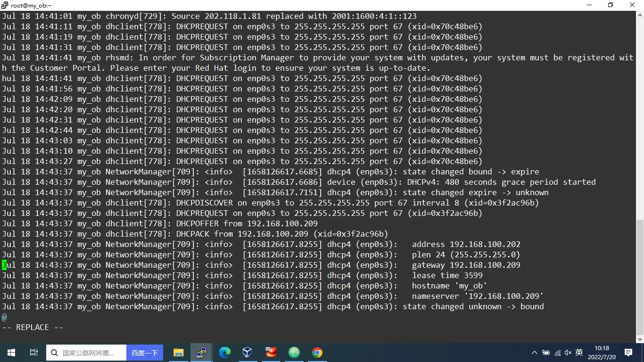Screen dimensions: 644x362
Task: Click the DHCPREQUEST line at 14:41:56
Action: tap(242, 89)
